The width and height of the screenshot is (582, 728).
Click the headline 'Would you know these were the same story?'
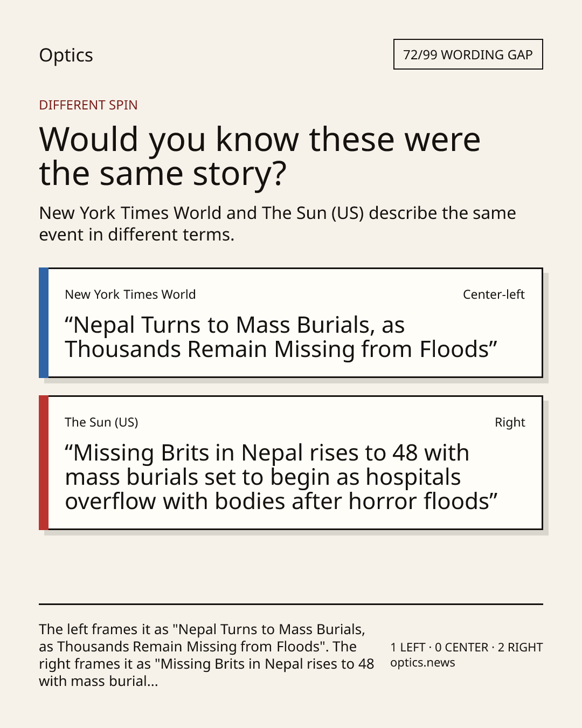tap(260, 156)
